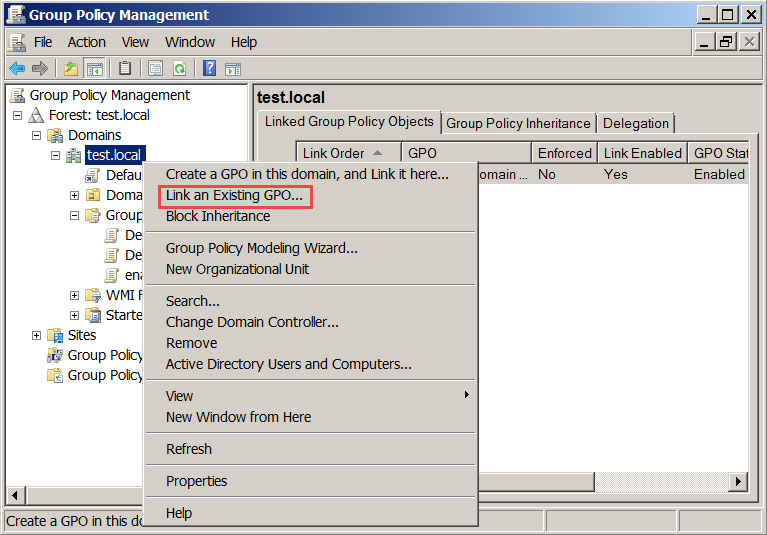
Task: Open Properties via toolbar sheet icon
Action: click(155, 68)
